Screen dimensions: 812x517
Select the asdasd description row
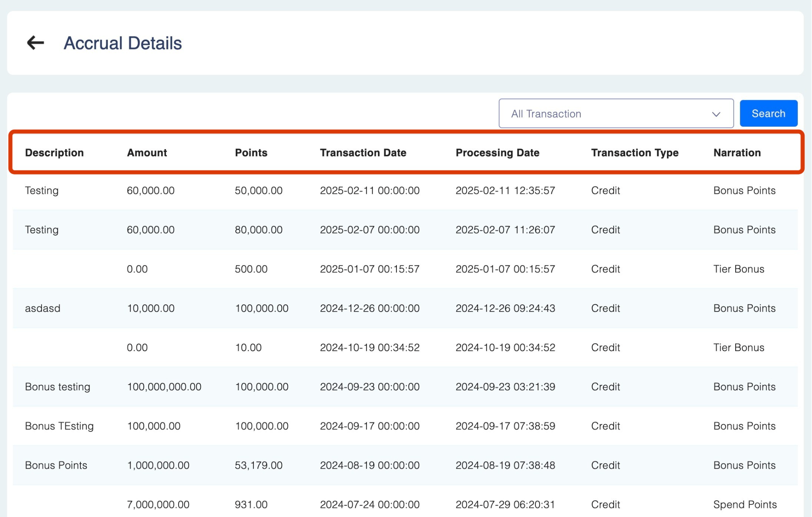43,308
